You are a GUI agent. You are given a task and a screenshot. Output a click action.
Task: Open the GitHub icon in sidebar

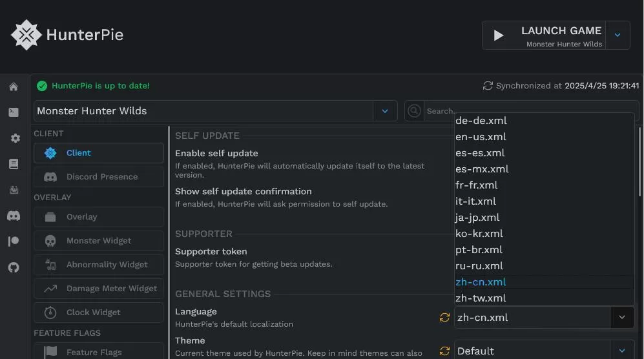pyautogui.click(x=14, y=267)
